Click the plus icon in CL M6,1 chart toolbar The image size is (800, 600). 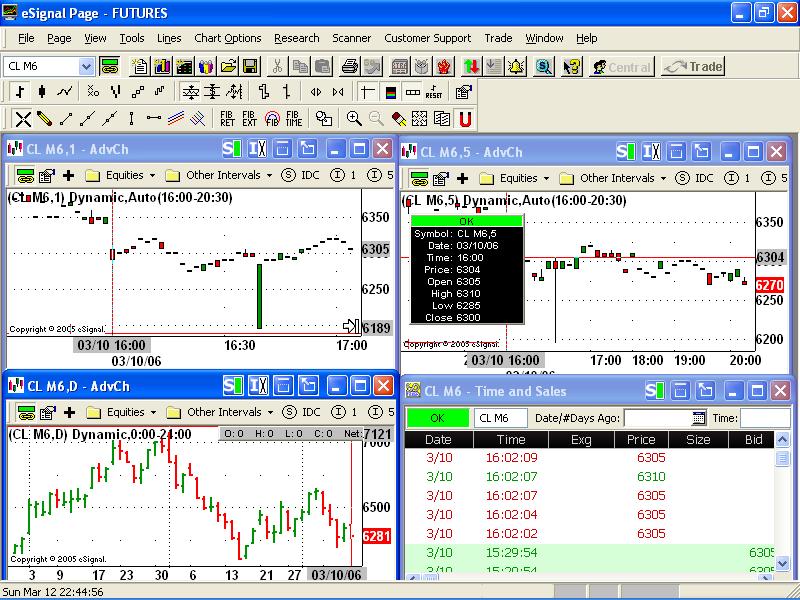click(68, 176)
